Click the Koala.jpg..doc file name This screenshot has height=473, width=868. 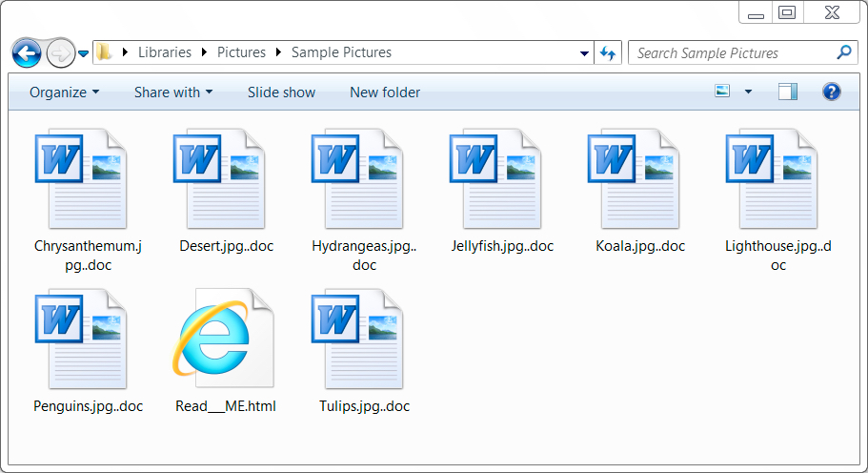click(640, 246)
